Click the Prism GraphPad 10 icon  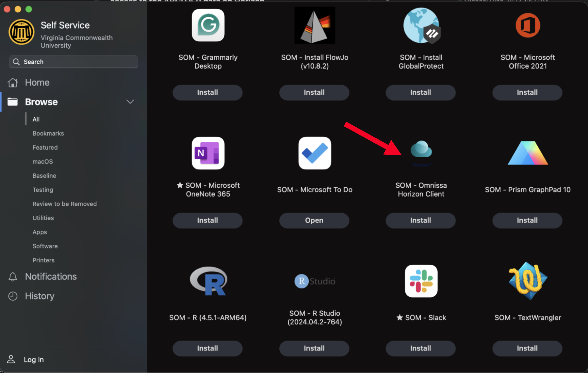pos(527,153)
